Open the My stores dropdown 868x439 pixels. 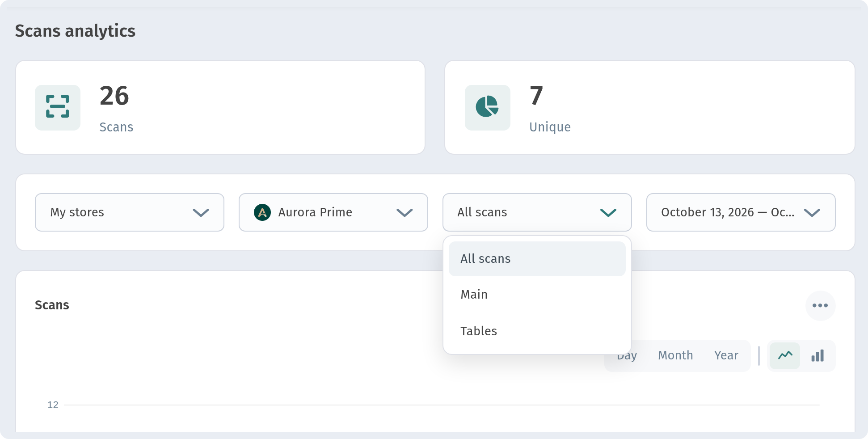(x=130, y=212)
